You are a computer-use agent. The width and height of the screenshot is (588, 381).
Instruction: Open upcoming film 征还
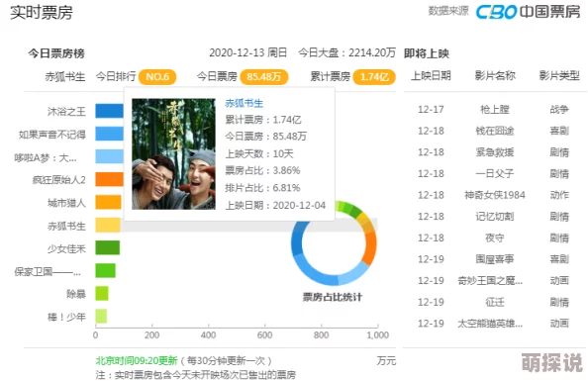click(x=495, y=302)
